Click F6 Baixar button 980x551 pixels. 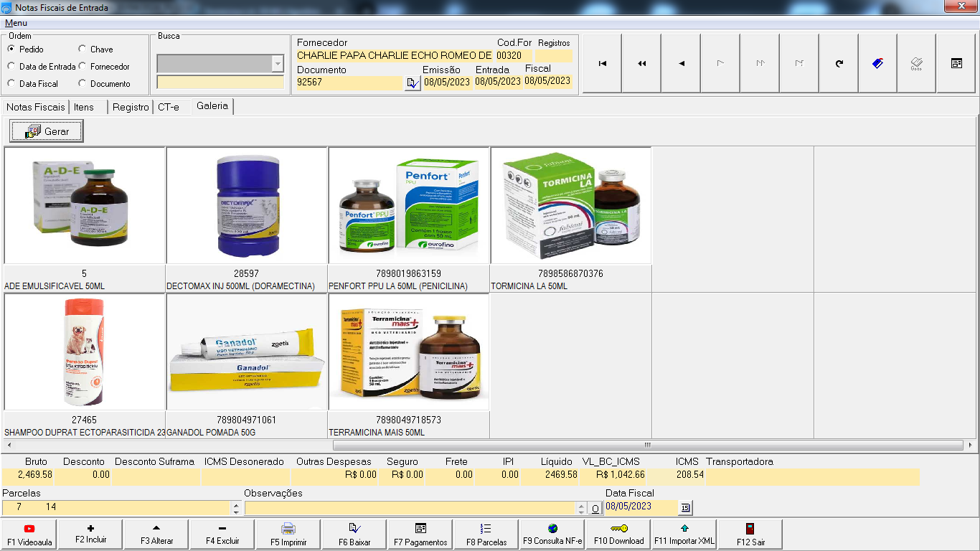pos(354,534)
